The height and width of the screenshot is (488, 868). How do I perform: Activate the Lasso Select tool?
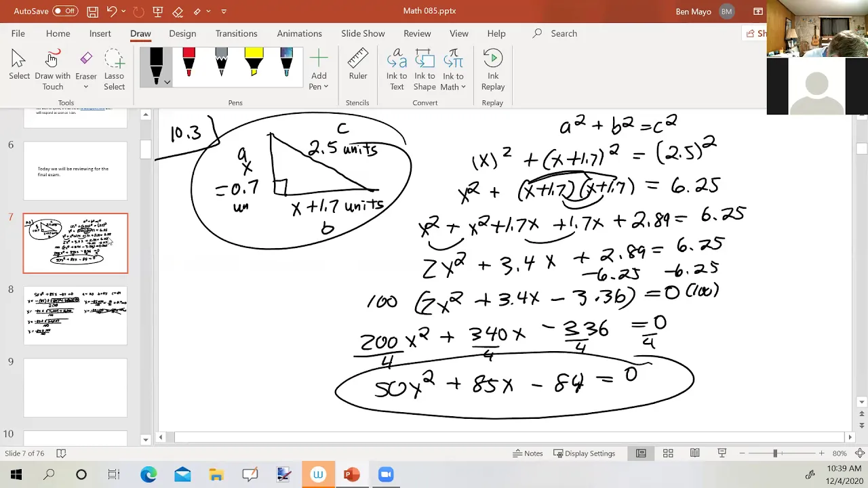point(114,69)
